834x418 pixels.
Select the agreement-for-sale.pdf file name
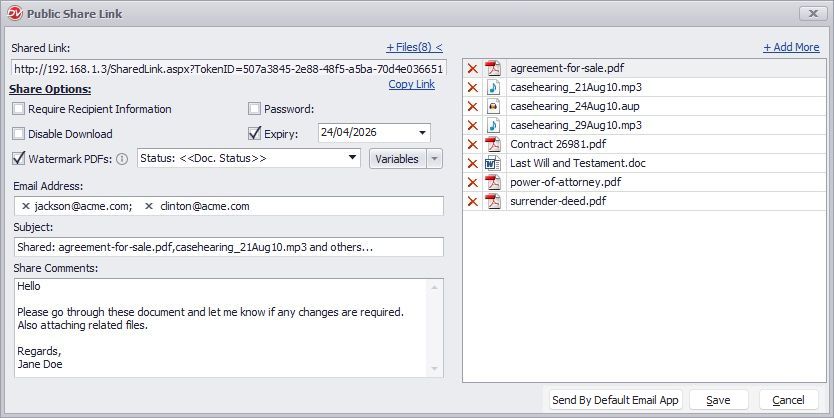click(x=567, y=69)
